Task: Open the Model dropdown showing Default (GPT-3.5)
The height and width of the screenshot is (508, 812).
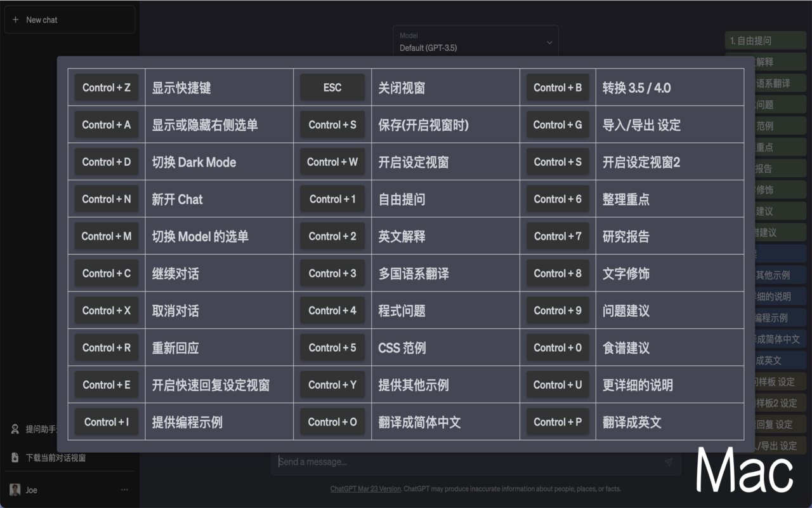Action: 476,42
